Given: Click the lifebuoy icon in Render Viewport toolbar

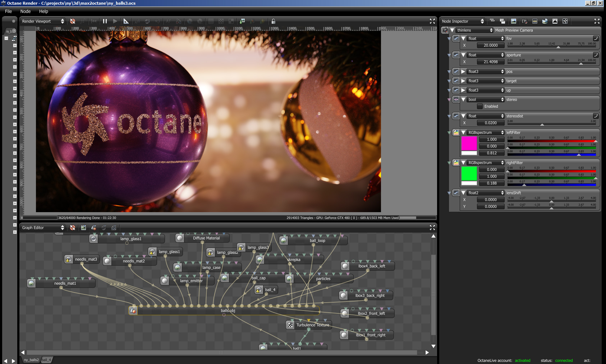Looking at the screenshot, I should [73, 21].
